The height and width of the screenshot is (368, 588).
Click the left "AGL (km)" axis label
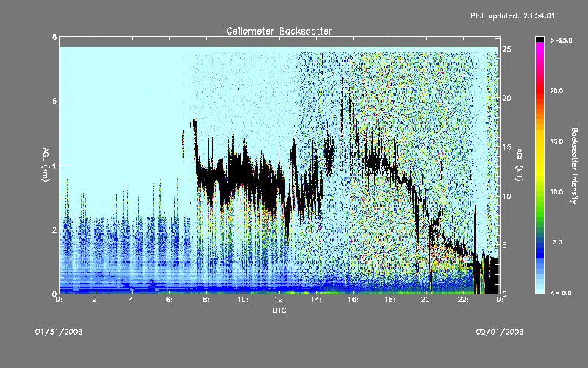[x=46, y=165]
